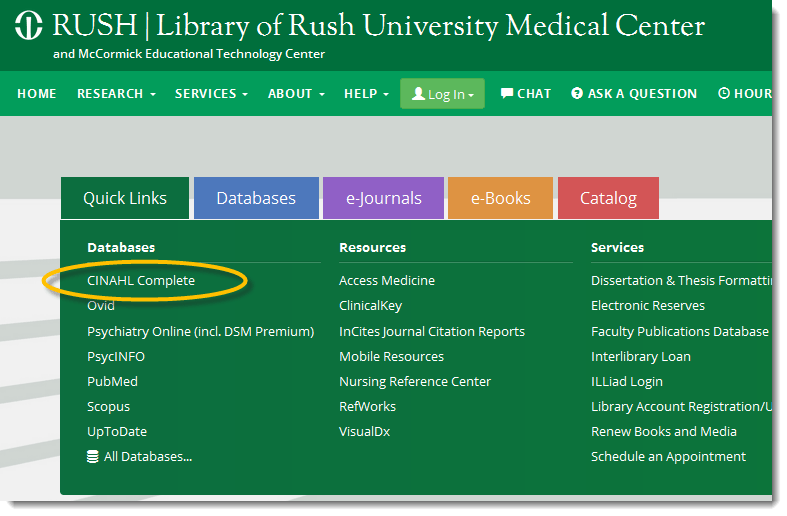
Task: Open VisualDx link
Action: [364, 432]
